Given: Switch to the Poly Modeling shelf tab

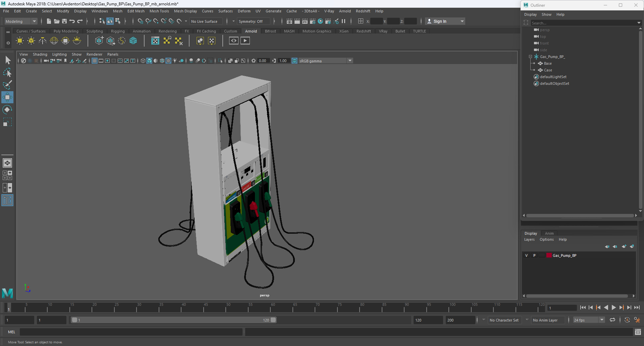Looking at the screenshot, I should coord(66,31).
